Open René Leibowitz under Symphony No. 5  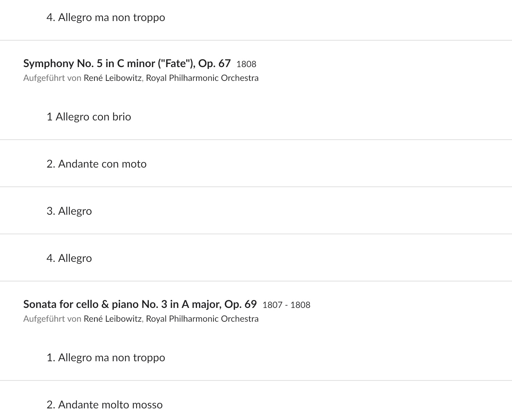[113, 78]
